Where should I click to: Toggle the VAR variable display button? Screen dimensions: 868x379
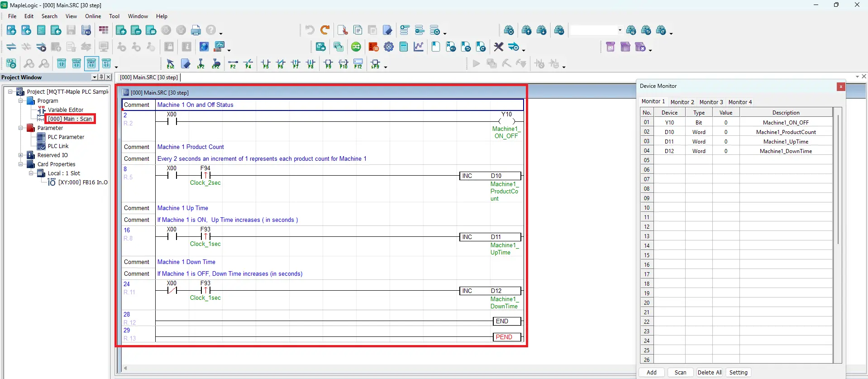[76, 63]
